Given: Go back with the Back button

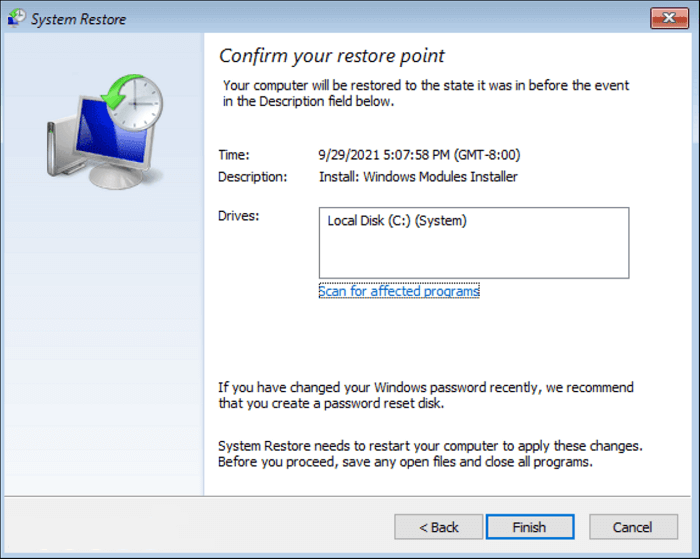Looking at the screenshot, I should pyautogui.click(x=438, y=527).
